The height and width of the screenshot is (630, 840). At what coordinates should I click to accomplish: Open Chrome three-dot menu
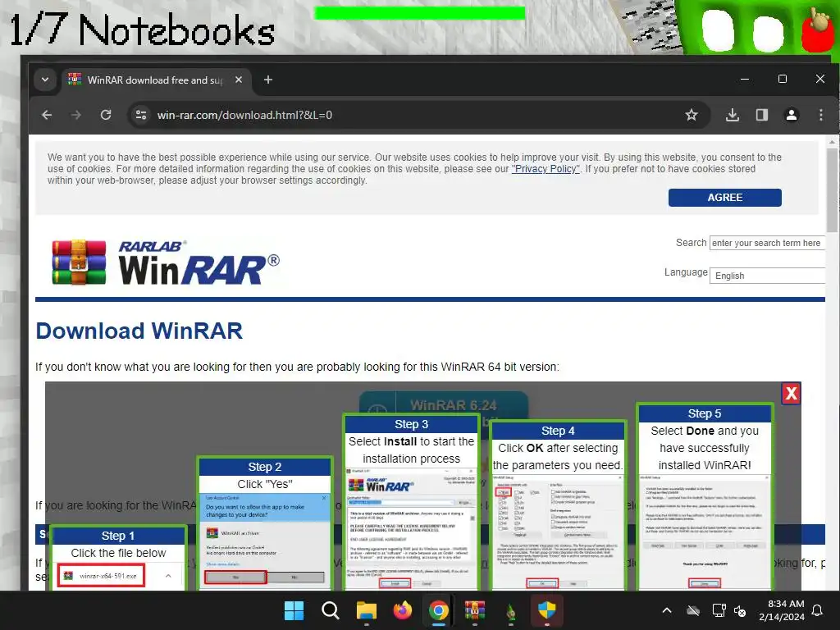point(820,115)
